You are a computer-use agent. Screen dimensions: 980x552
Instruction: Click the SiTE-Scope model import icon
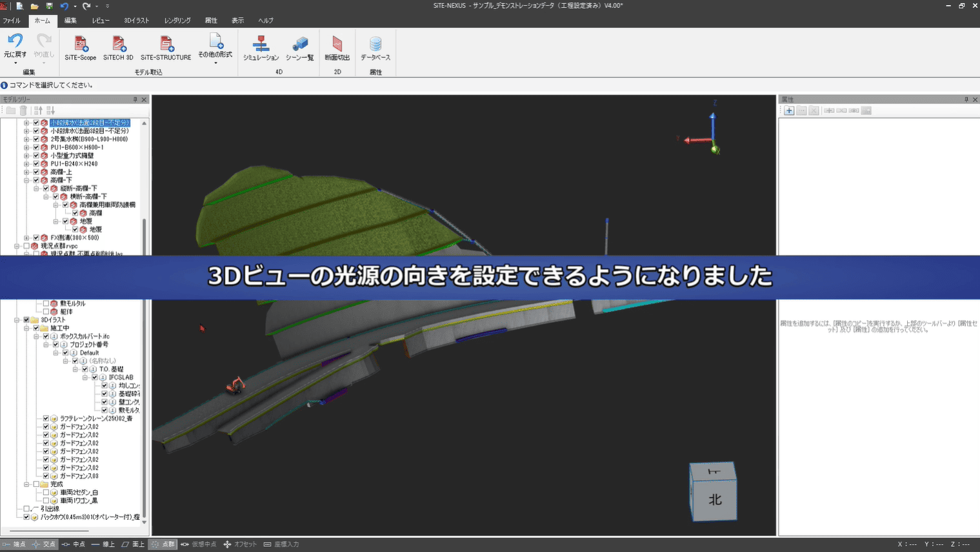80,44
